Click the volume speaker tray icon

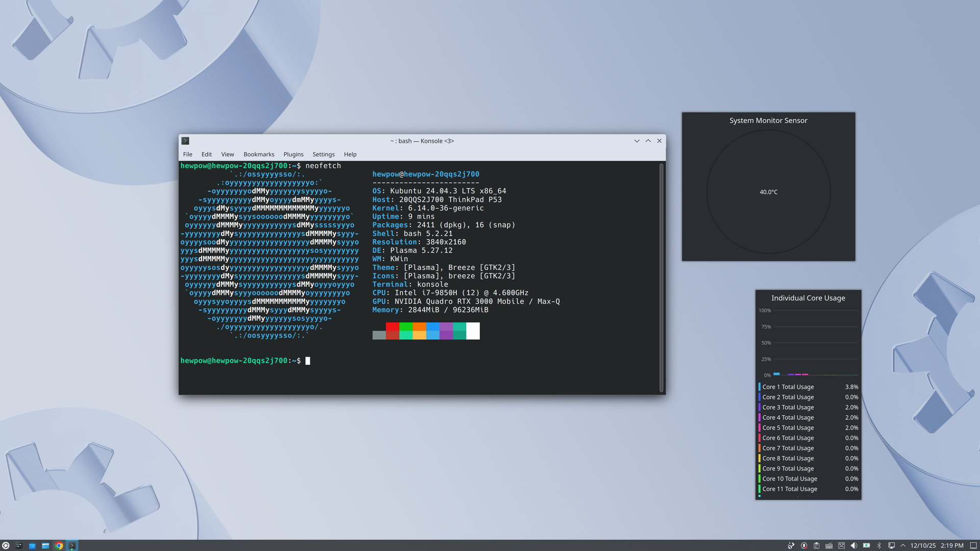[854, 545]
